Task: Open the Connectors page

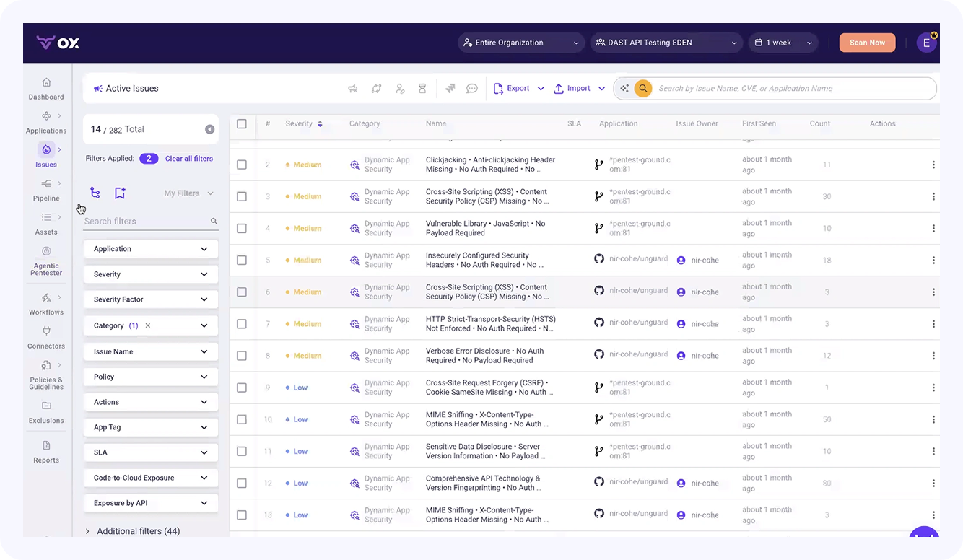Action: tap(46, 338)
